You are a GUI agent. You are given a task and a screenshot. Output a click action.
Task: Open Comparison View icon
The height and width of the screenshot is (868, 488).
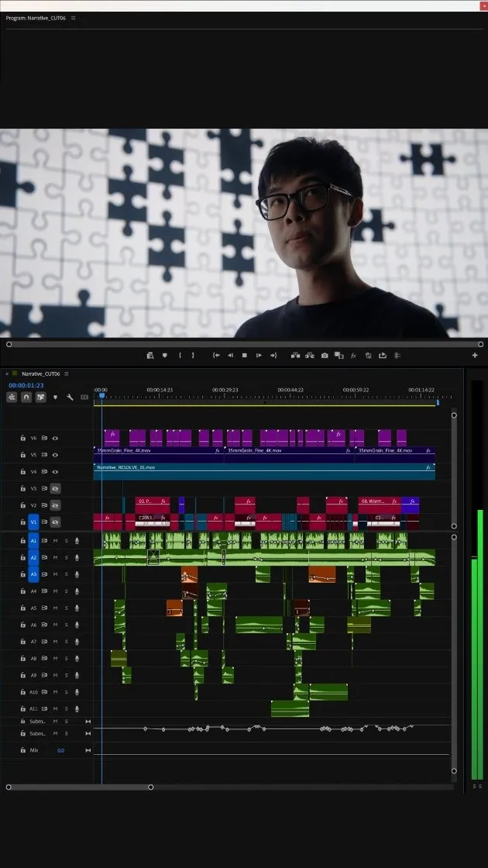click(339, 356)
